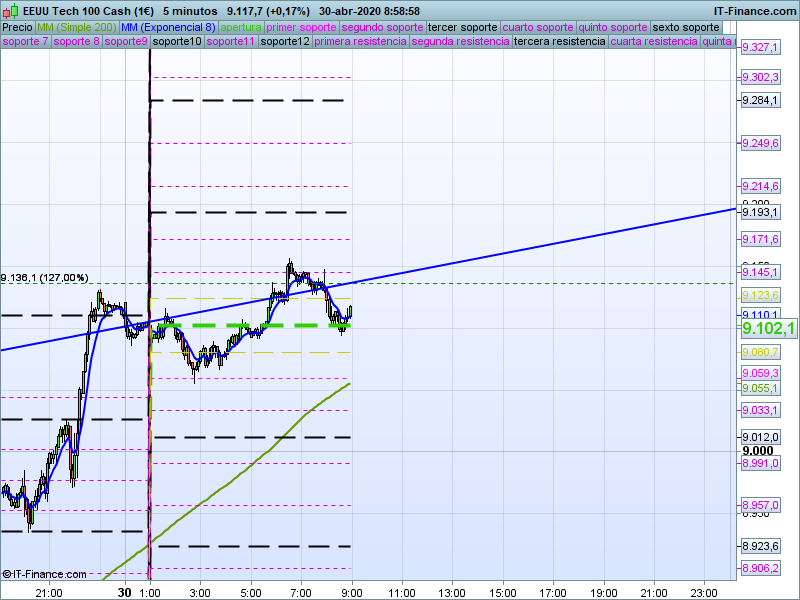
Task: Select the 9.214,6 price tag
Action: (760, 186)
